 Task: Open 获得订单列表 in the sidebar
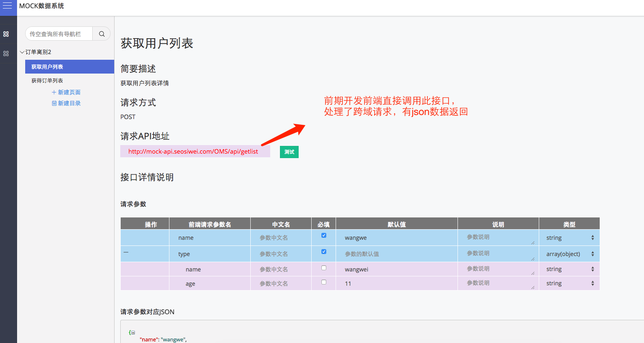[x=47, y=80]
